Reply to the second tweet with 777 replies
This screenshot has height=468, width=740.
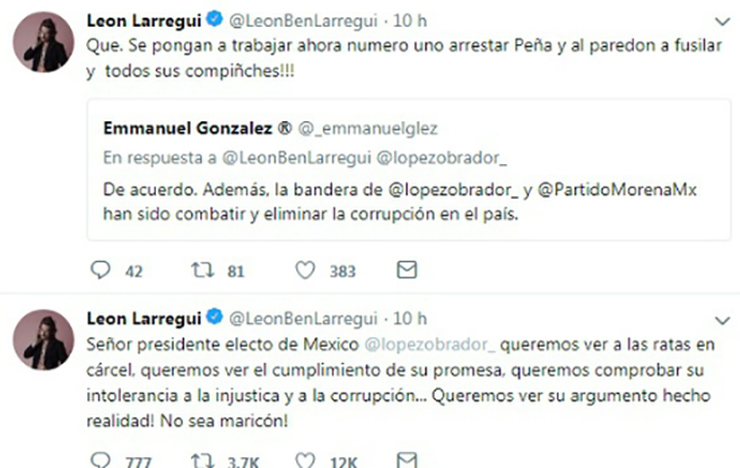point(100,460)
